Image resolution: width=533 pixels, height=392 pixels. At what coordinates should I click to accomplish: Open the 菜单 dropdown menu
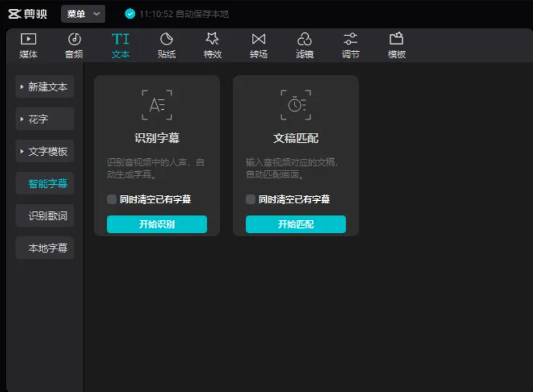tap(83, 14)
